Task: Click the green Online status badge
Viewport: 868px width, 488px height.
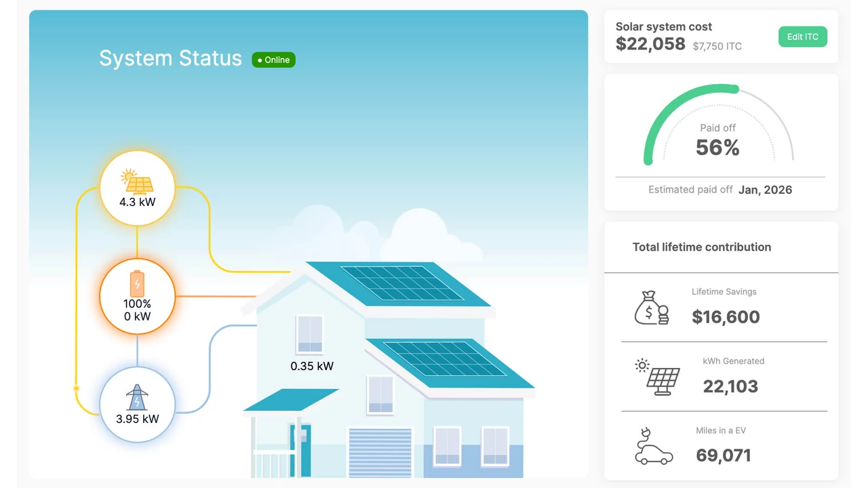Action: pyautogui.click(x=273, y=60)
